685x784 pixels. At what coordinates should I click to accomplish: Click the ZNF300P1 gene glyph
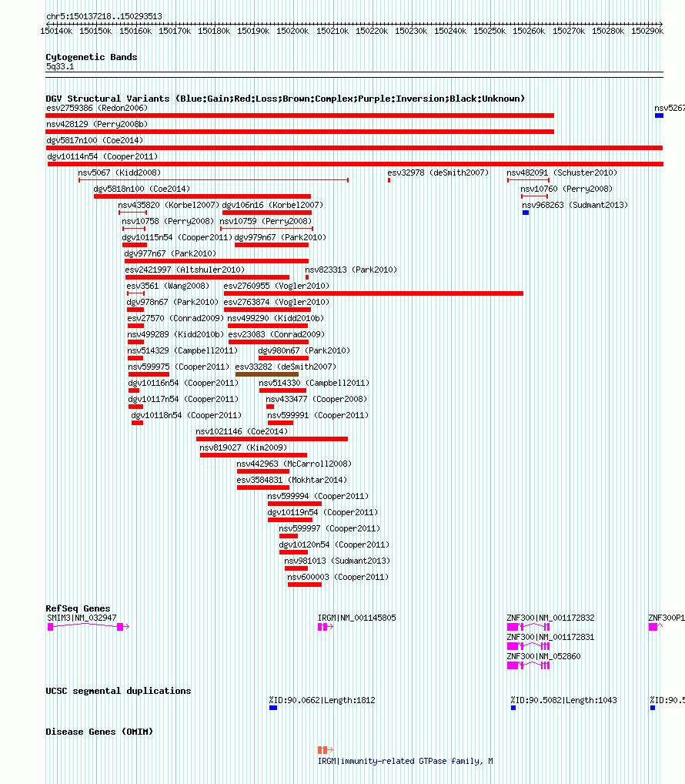pos(655,626)
